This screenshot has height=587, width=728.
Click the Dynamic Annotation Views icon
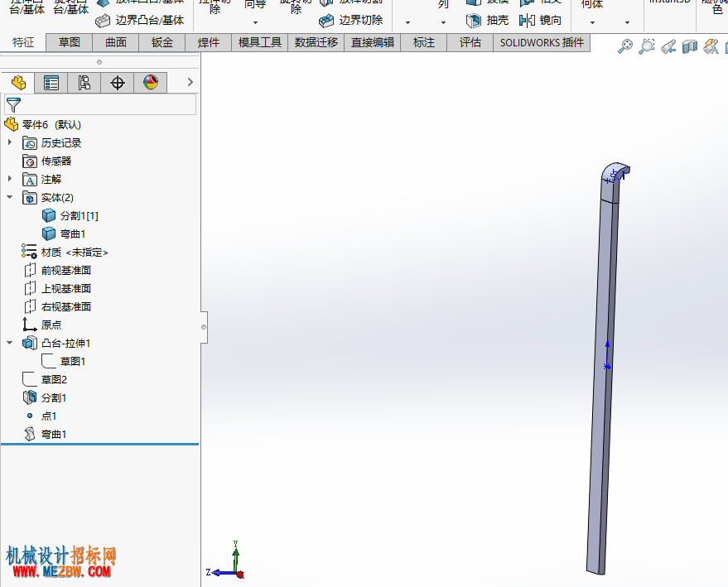pos(711,46)
